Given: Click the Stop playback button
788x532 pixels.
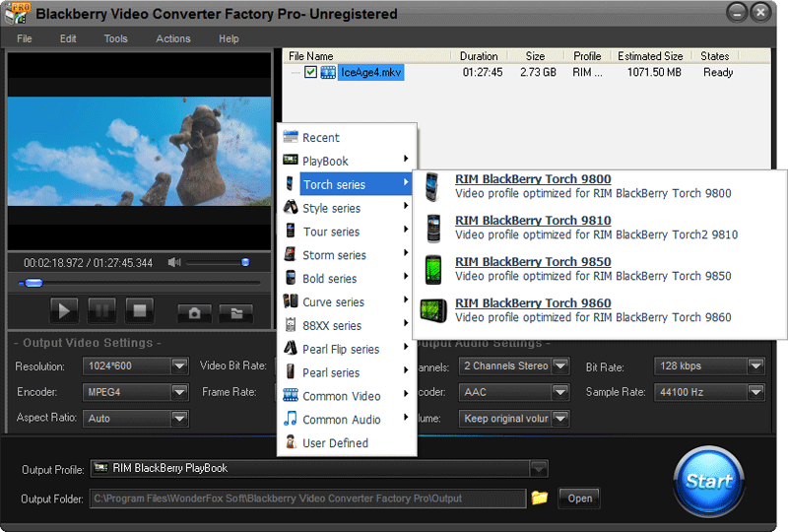Looking at the screenshot, I should coord(140,310).
